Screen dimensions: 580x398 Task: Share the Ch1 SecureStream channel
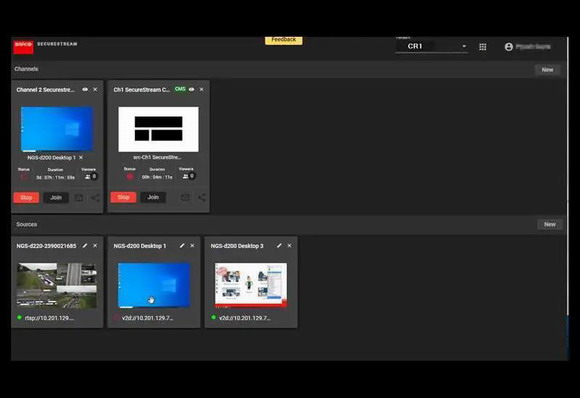tap(202, 198)
